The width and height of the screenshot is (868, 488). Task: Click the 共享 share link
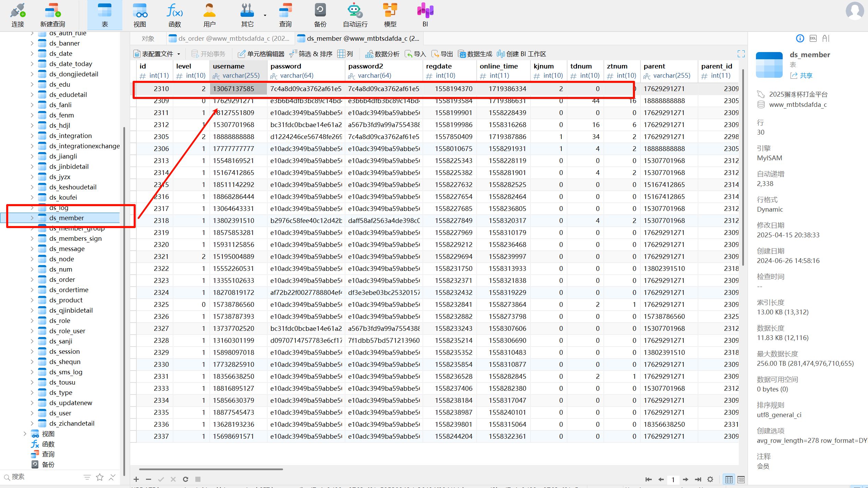pyautogui.click(x=802, y=75)
